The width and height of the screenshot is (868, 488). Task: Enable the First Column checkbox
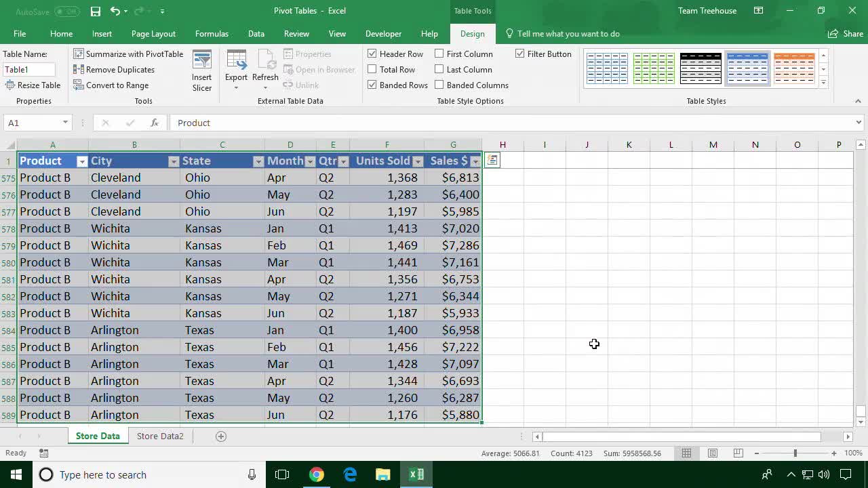pyautogui.click(x=439, y=54)
